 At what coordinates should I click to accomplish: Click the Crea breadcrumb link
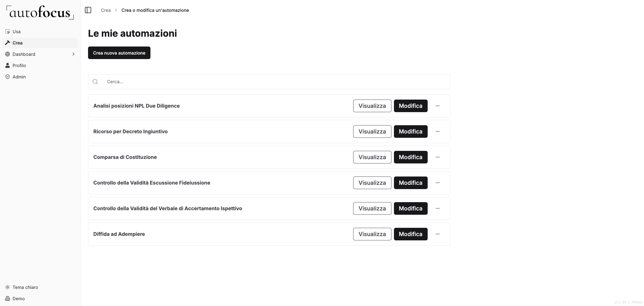(106, 10)
